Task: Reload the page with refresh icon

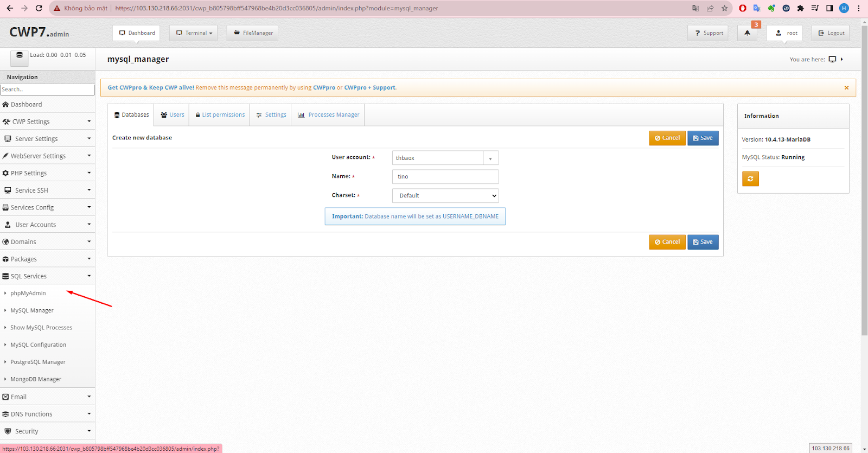Action: (39, 8)
